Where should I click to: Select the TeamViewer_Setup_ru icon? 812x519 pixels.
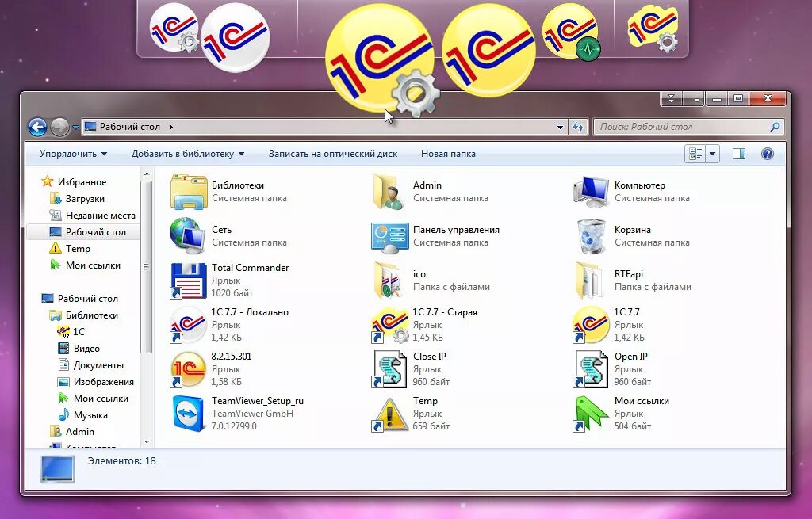pos(189,414)
